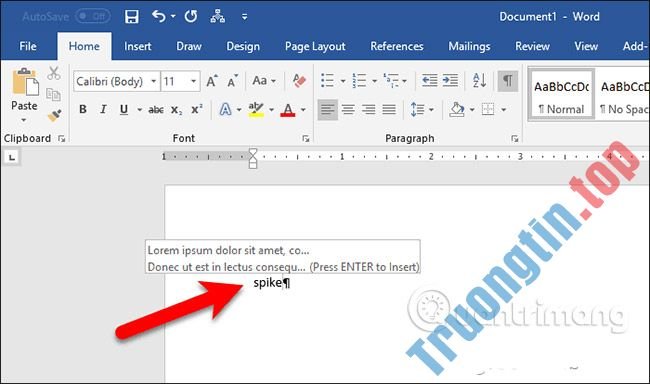Apply paragraph shading with paint bucket
The height and width of the screenshot is (384, 650).
point(457,109)
